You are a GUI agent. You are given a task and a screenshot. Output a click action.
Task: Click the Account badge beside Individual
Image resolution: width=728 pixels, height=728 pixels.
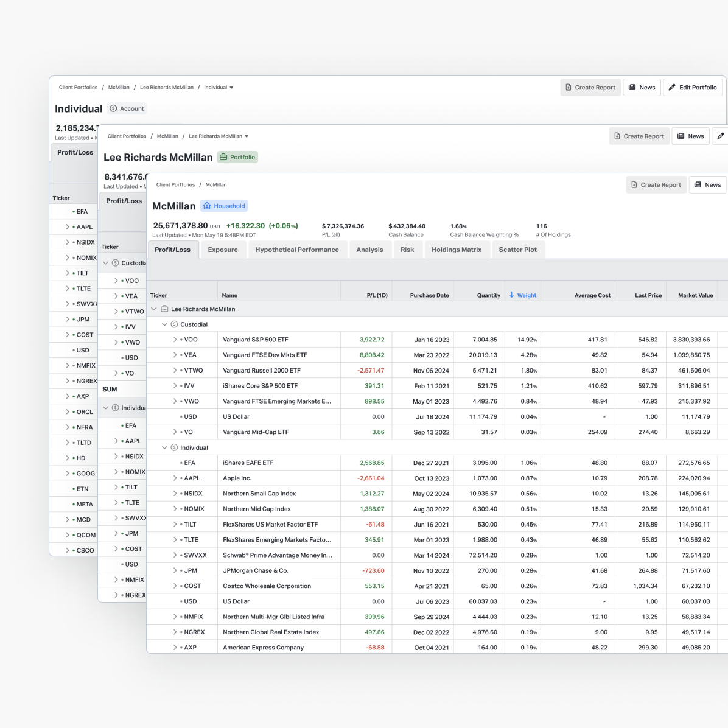[x=127, y=109]
